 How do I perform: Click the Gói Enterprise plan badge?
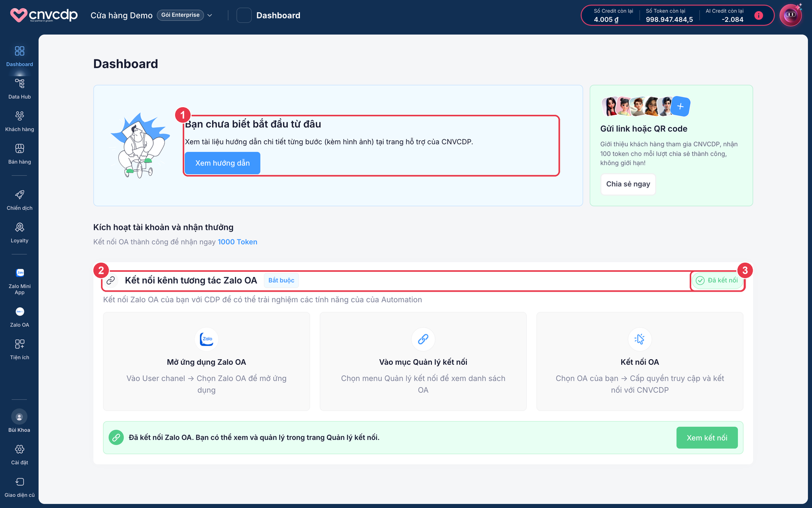(180, 15)
